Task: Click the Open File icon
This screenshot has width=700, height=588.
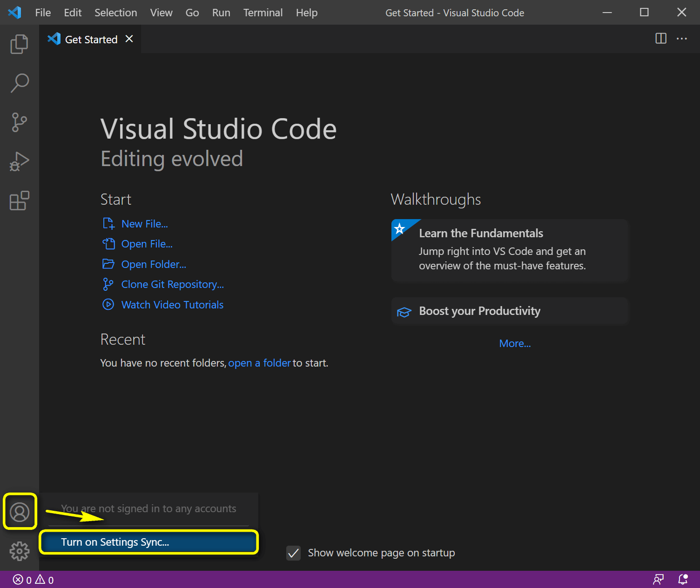Action: pyautogui.click(x=108, y=244)
